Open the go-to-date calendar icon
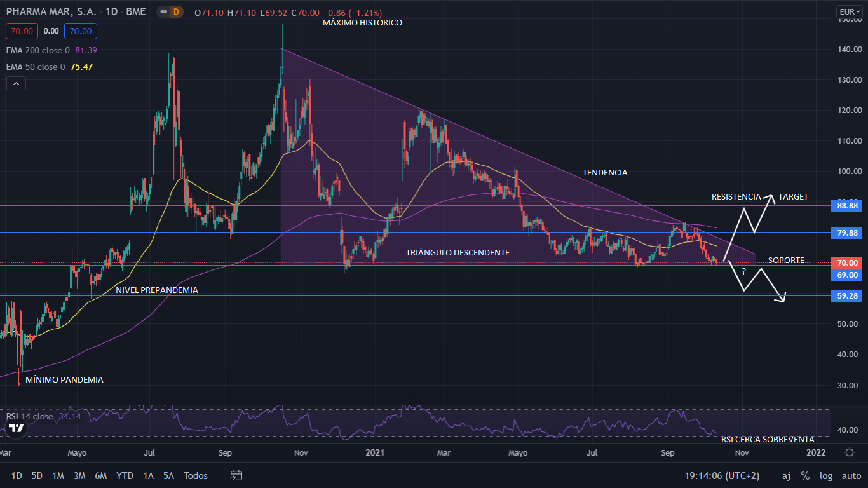 236,475
